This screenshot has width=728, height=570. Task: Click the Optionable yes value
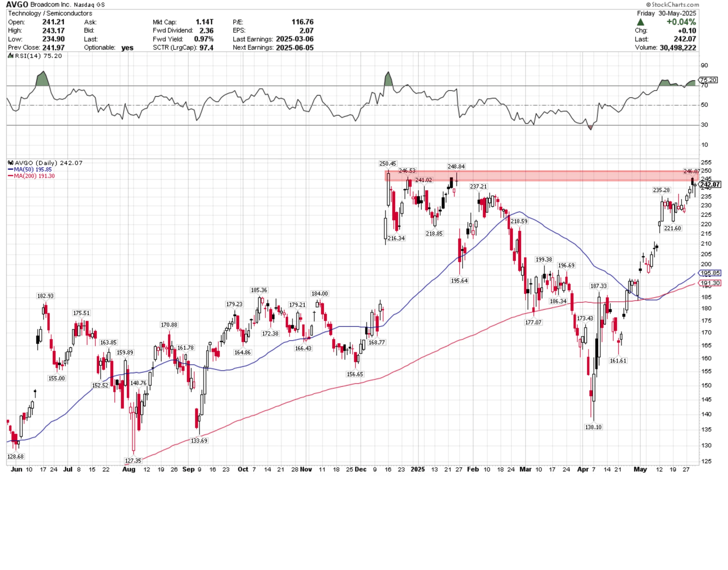tap(127, 48)
